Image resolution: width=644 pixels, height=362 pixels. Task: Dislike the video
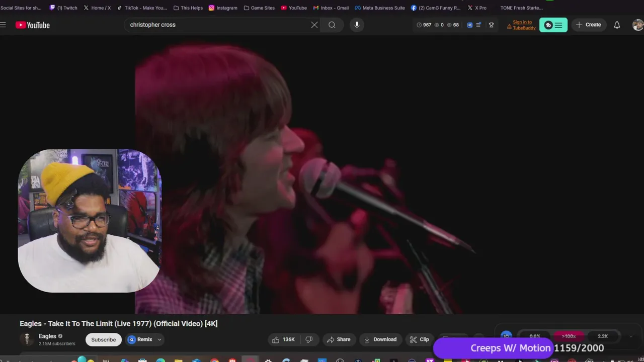click(309, 339)
